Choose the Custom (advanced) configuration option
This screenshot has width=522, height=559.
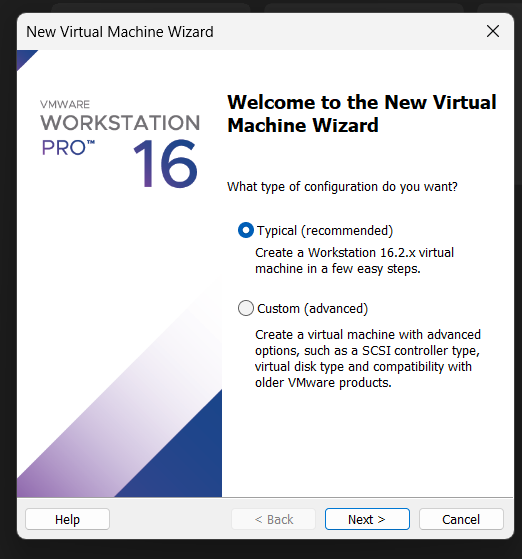pyautogui.click(x=246, y=308)
